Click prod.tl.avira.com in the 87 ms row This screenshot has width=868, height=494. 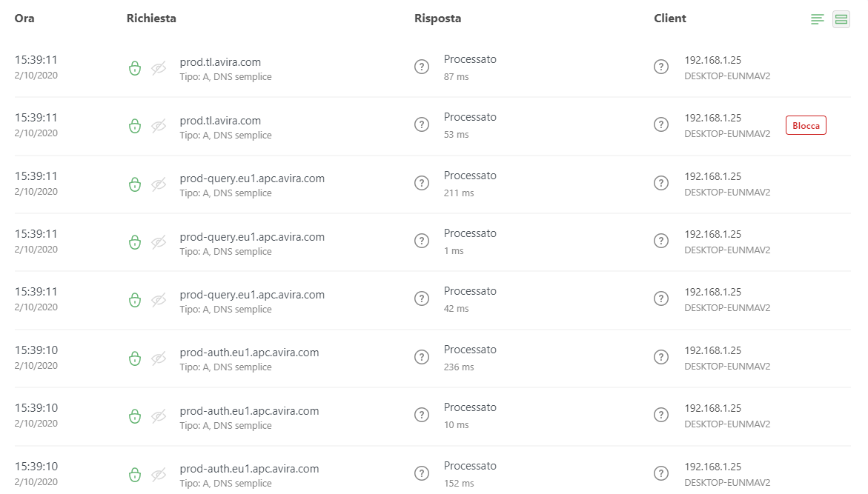220,62
